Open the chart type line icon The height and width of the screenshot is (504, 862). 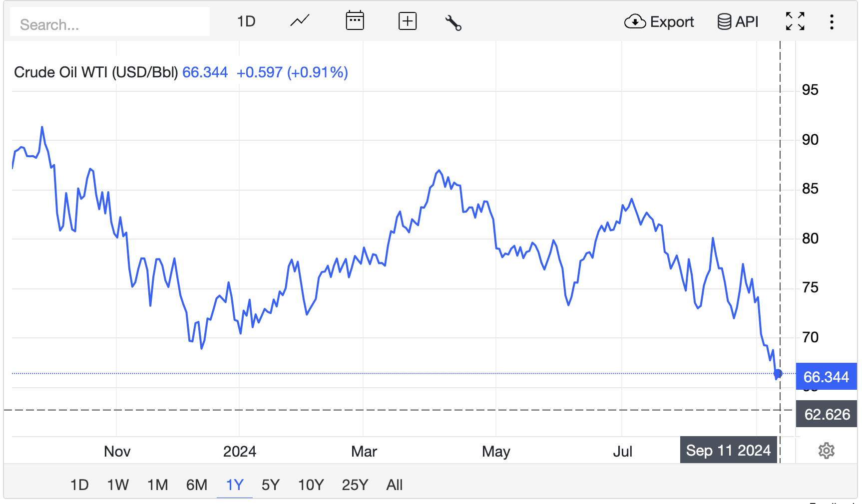[x=300, y=21]
